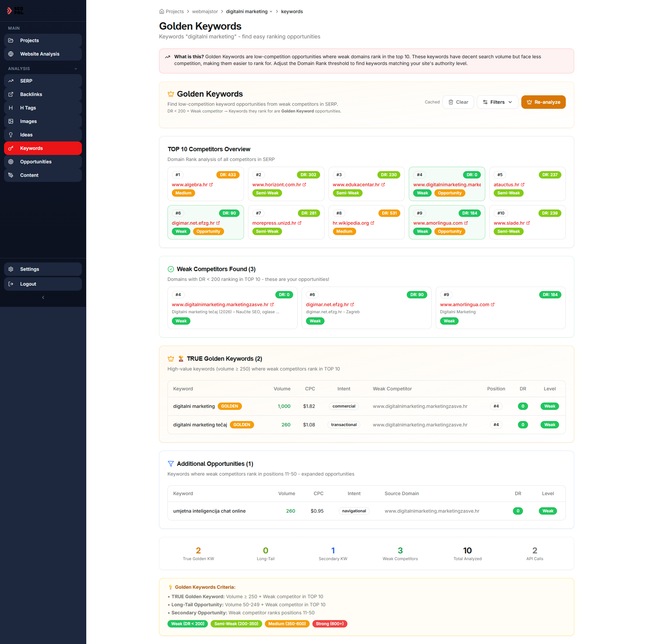This screenshot has height=644, width=647.
Task: Select Projects in the sidebar menu
Action: [30, 40]
